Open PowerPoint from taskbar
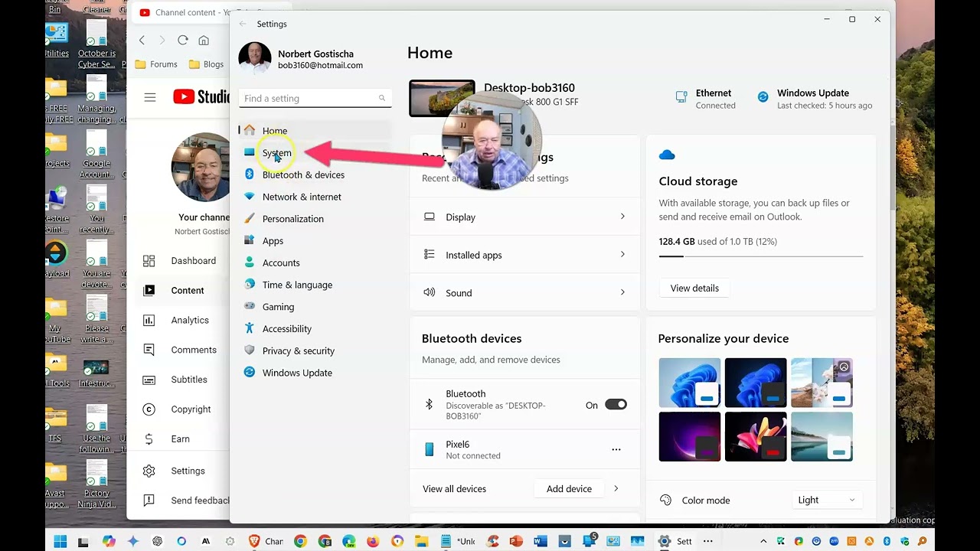Screen dimensions: 980x551 [x=516, y=541]
